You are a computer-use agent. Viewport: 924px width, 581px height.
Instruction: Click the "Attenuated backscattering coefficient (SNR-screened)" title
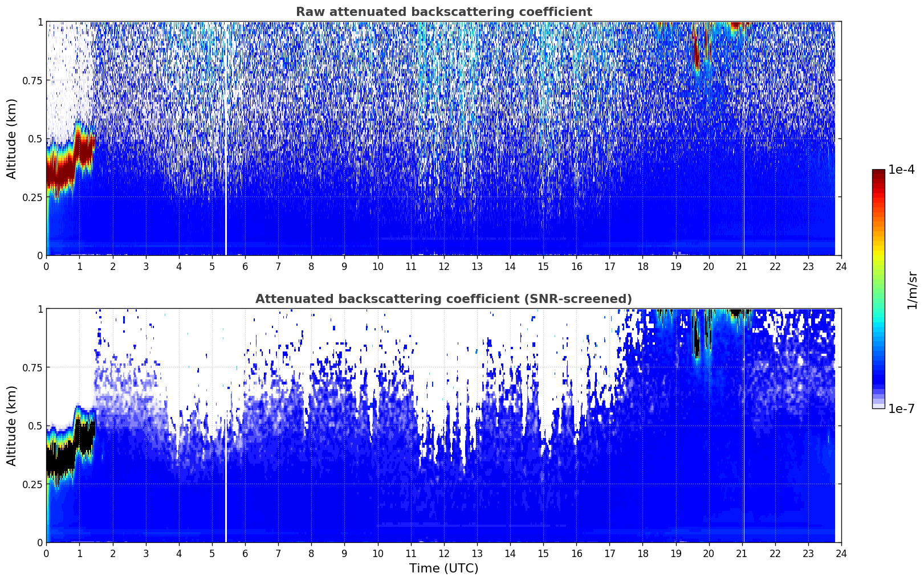pos(443,299)
